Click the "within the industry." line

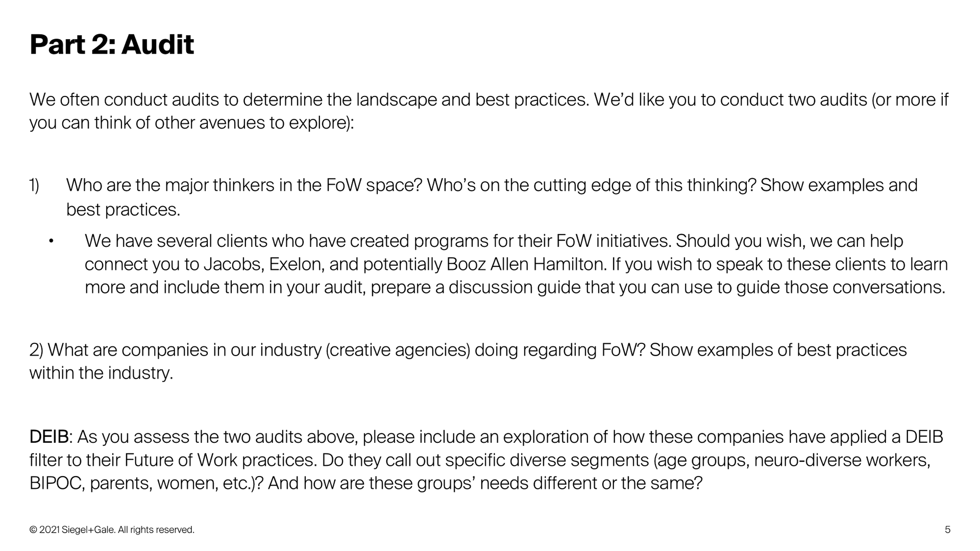coord(102,373)
